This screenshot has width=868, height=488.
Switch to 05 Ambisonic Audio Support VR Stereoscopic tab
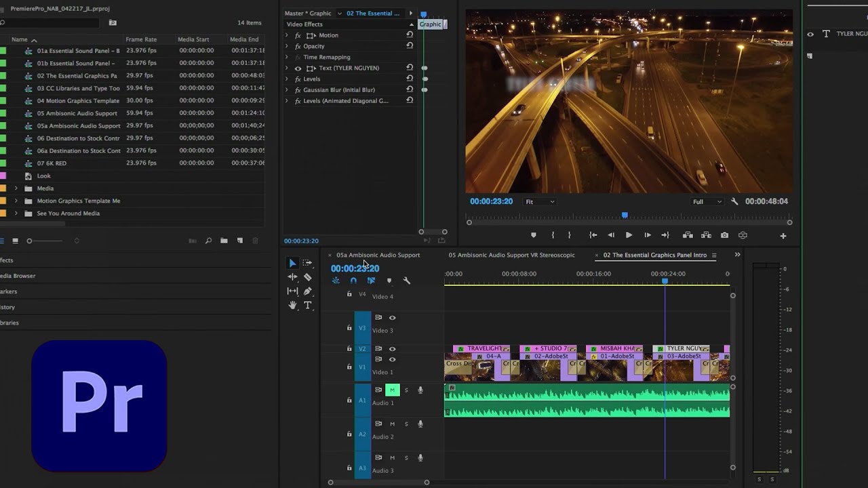pos(511,255)
